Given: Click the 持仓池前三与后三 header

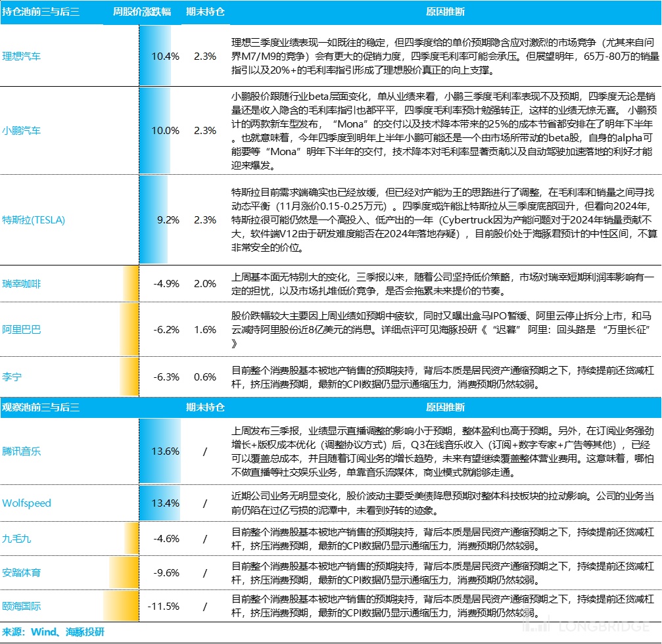Looking at the screenshot, I should tap(41, 11).
